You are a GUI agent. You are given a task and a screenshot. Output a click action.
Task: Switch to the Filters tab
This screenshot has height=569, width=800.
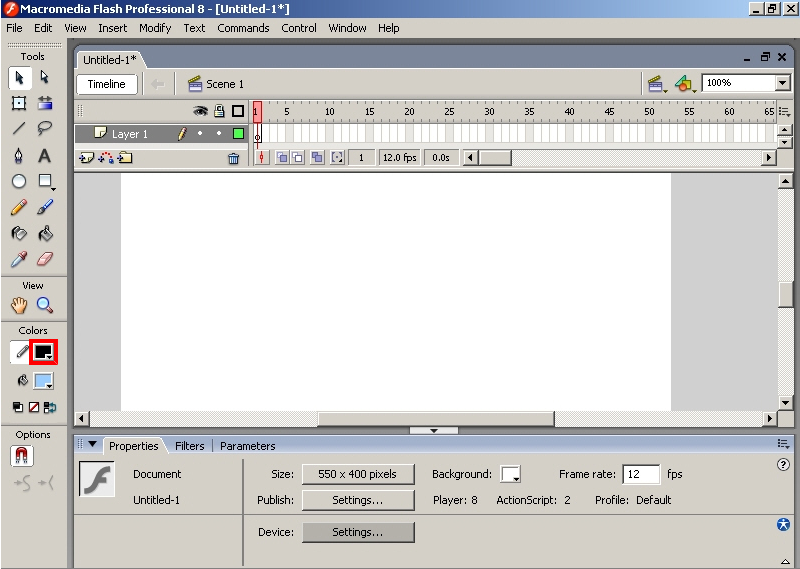tap(189, 446)
